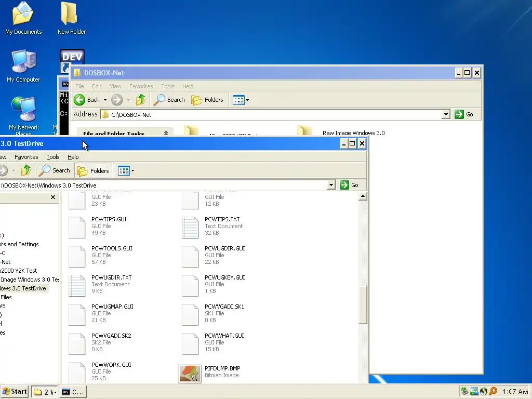
Task: Click the scroll up arrow in file list
Action: tap(363, 196)
